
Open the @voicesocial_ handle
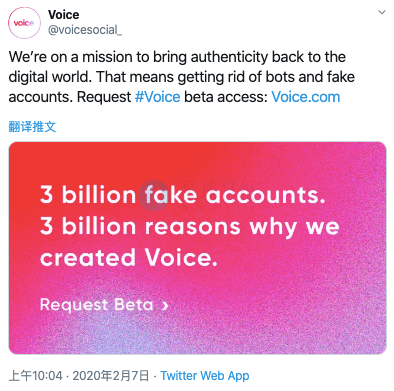(85, 30)
